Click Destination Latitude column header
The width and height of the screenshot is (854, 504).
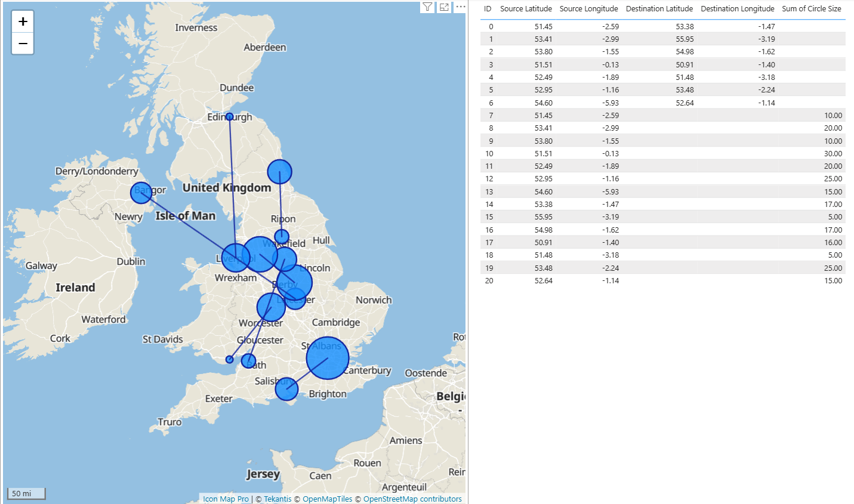click(659, 9)
